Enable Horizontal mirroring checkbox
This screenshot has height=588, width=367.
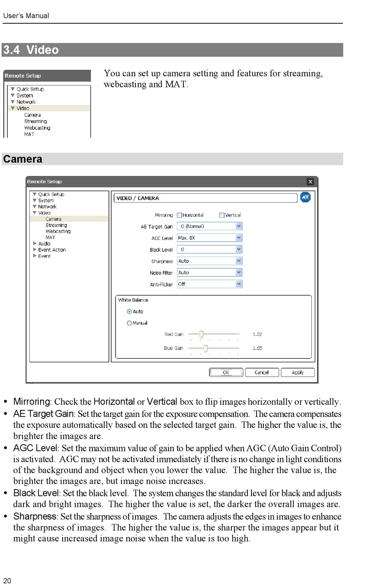pos(179,215)
